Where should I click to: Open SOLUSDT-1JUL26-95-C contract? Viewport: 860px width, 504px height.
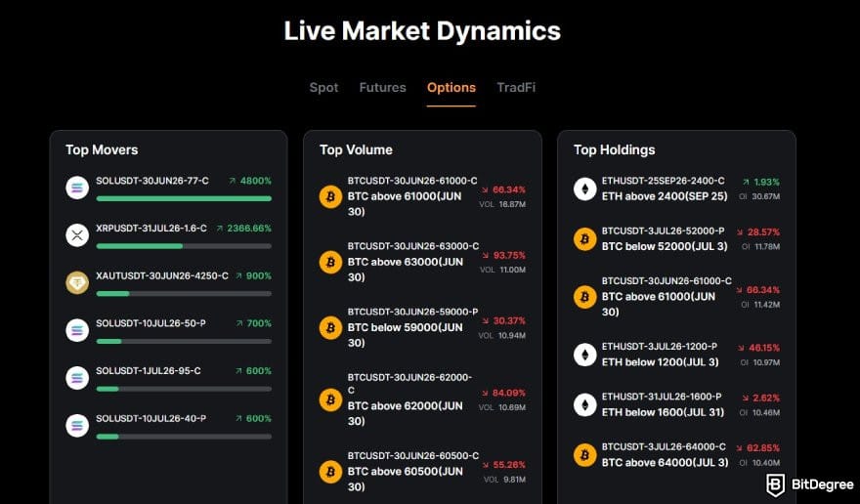149,371
